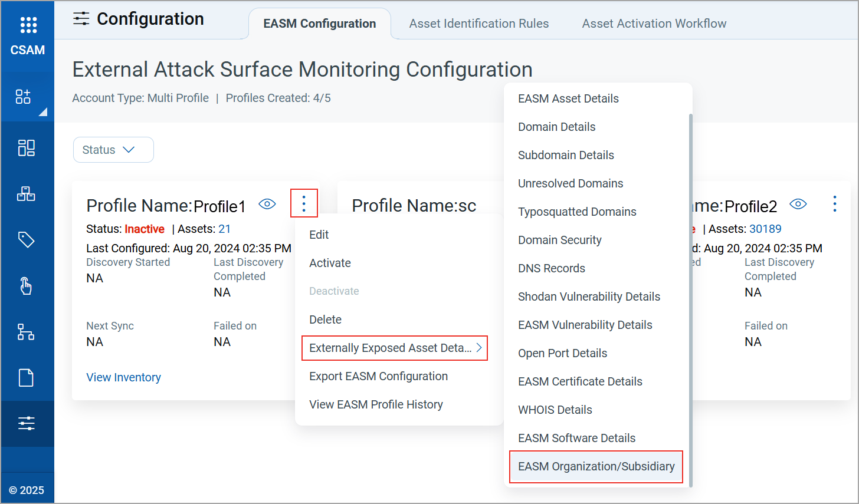Expand Externally Exposed Asset Details submenu
The width and height of the screenshot is (859, 504).
click(394, 348)
